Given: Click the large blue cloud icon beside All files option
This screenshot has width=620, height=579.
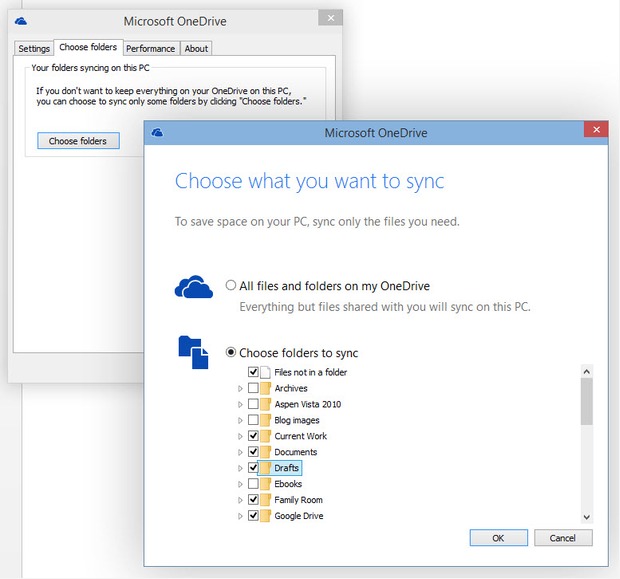Looking at the screenshot, I should click(194, 287).
